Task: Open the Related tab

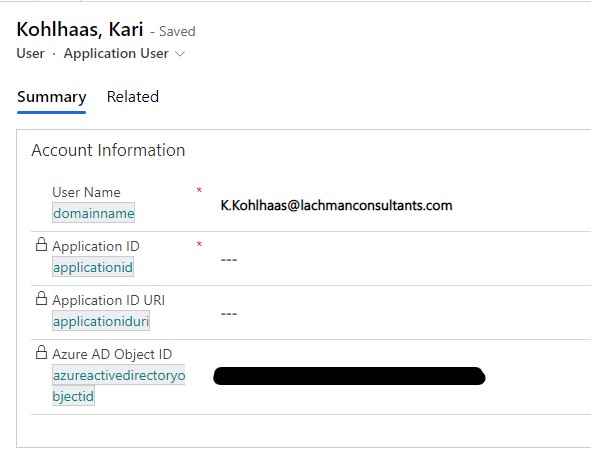Action: tap(133, 97)
